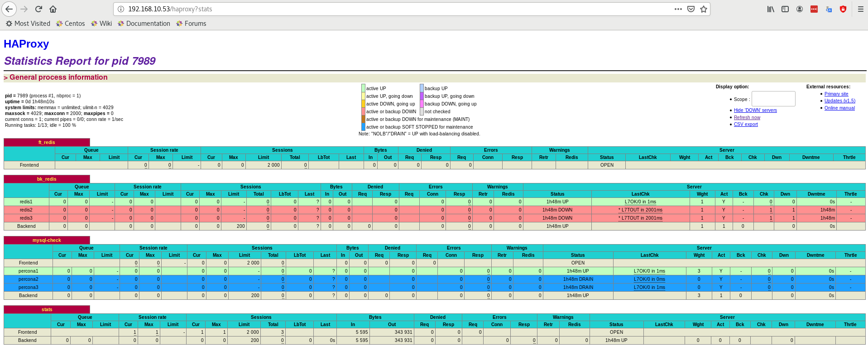Open the Online manual link
This screenshot has height=351, width=868.
tap(839, 108)
